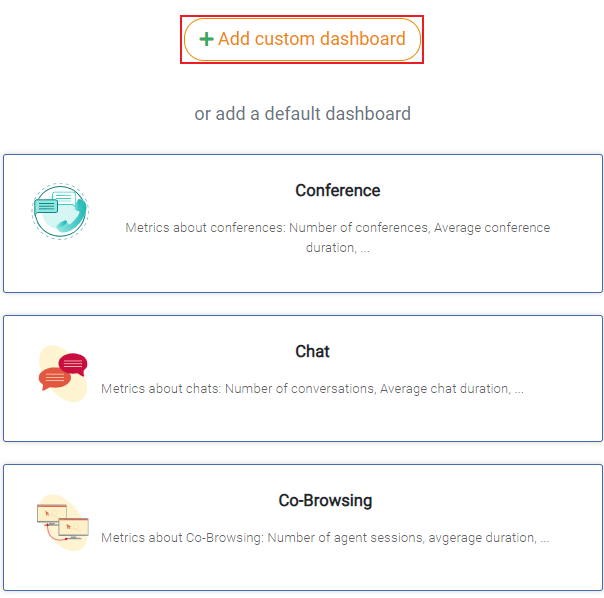Viewport: 604px width, 598px height.
Task: Select the Conference phone-and-chat icon
Action: pos(60,211)
